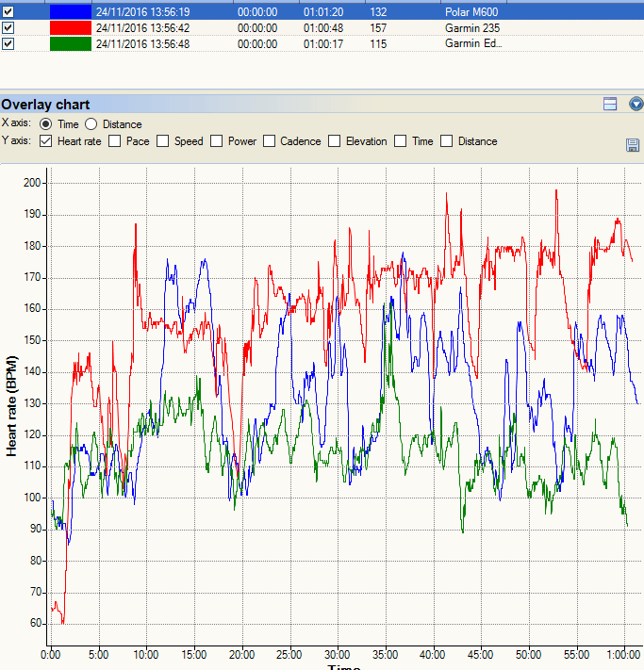Uncheck the Garmin Ed.. activity checkbox

pos(8,44)
